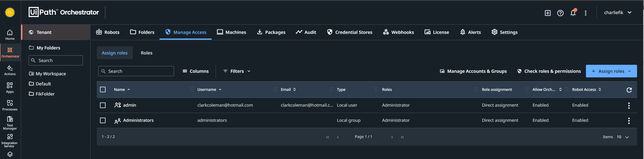Toggle the select-all header checkbox
The image size is (644, 159).
pos(103,90)
